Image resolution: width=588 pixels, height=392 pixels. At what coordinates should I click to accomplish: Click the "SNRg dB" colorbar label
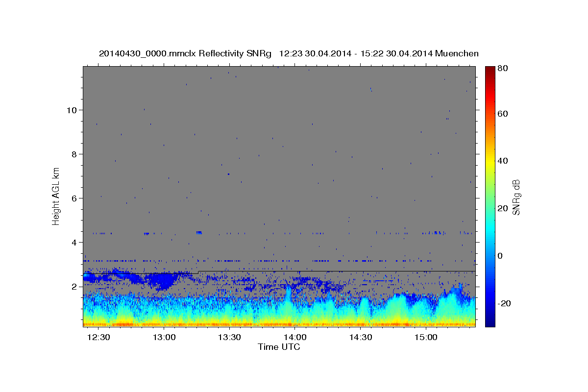516,197
